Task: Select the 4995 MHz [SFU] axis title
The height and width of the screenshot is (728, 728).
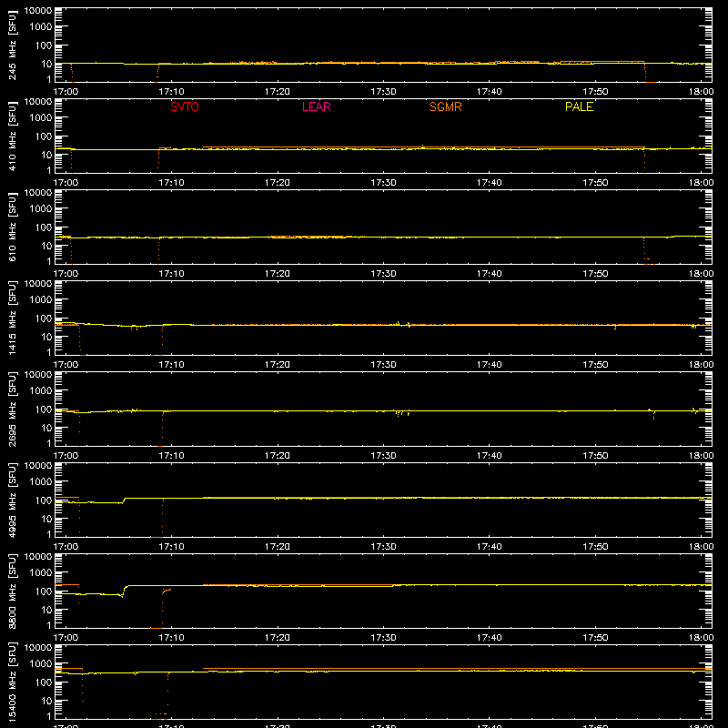Action: pyautogui.click(x=12, y=500)
